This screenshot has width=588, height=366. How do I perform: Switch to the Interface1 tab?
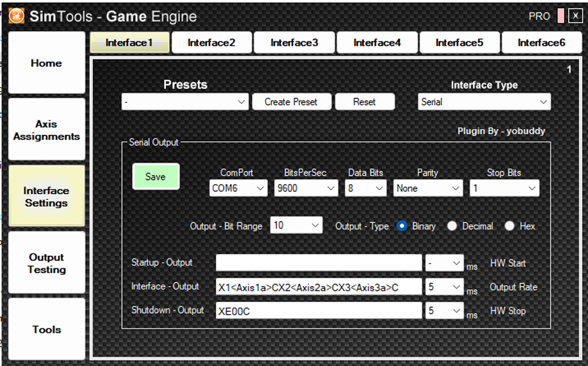point(129,42)
